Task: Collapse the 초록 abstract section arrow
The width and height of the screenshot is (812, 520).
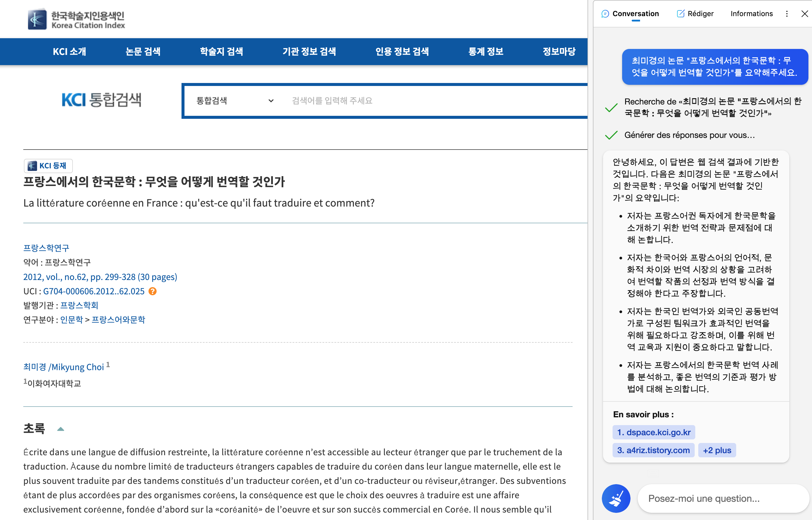Action: point(61,429)
